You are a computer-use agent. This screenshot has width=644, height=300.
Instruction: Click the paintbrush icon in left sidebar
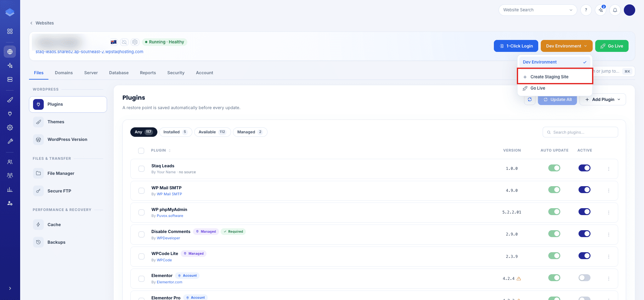[x=10, y=100]
